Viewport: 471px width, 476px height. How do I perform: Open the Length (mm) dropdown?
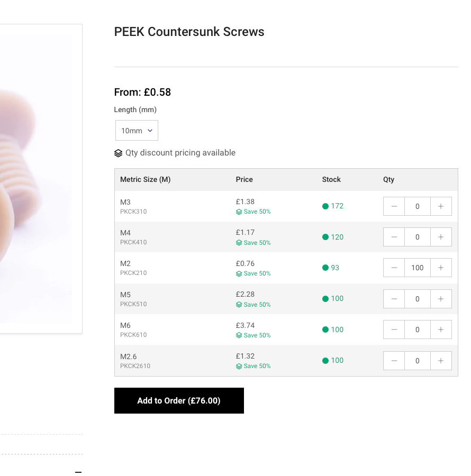137,131
